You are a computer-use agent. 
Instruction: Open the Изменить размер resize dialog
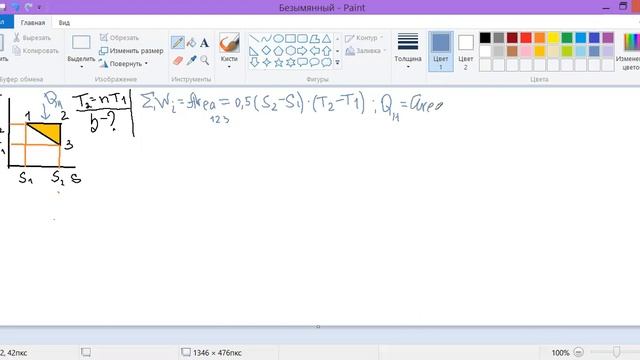[131, 51]
